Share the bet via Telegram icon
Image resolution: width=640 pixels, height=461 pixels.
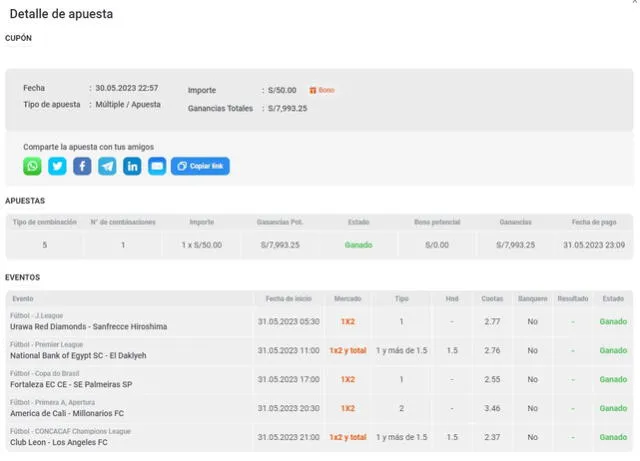[107, 166]
